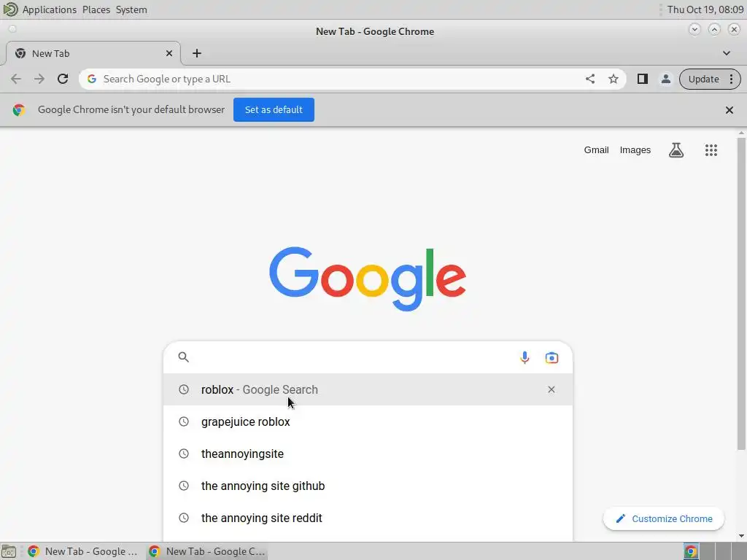Select the annoying site reddit suggestion
Screen dimensions: 747x560
(x=368, y=518)
